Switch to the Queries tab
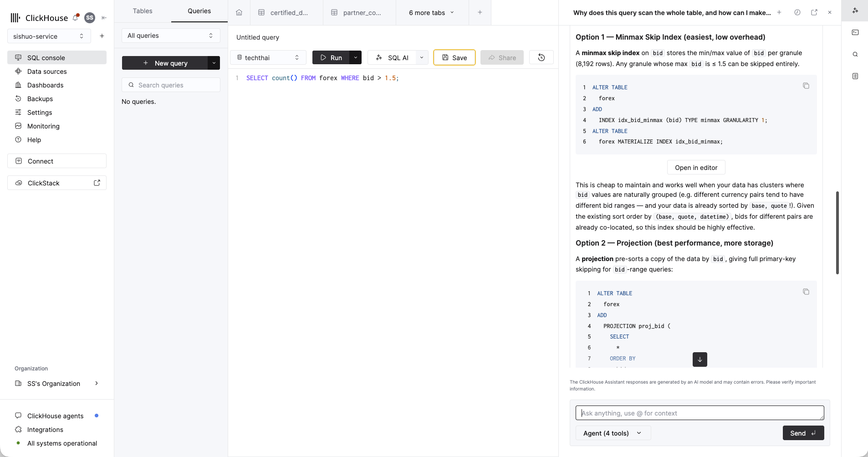 [199, 11]
